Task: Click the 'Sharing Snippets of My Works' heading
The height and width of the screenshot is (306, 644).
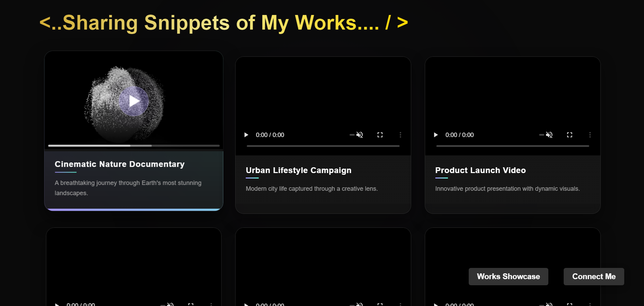Action: [x=224, y=23]
